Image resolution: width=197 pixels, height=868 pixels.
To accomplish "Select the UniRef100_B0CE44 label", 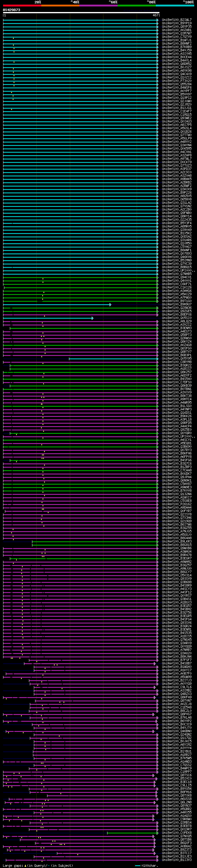I will tap(177, 57).
